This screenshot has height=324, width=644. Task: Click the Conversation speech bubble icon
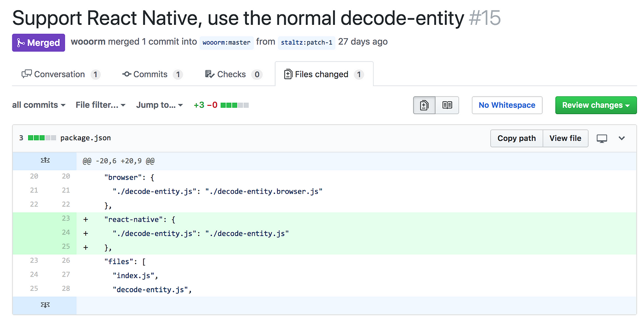click(27, 74)
